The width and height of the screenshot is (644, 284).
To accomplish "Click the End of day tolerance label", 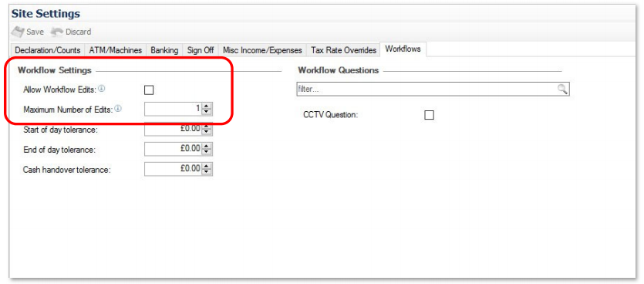I will tap(59, 150).
